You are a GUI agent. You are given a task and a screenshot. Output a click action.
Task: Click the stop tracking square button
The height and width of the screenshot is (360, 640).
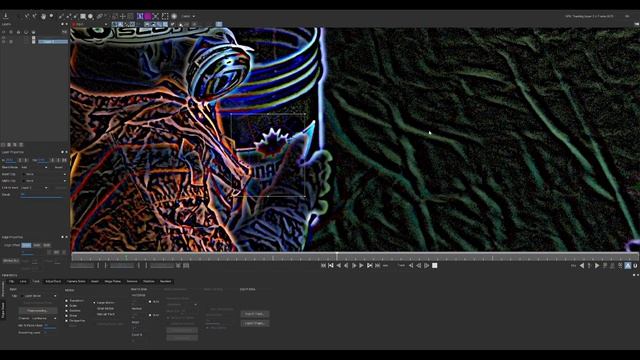click(435, 266)
